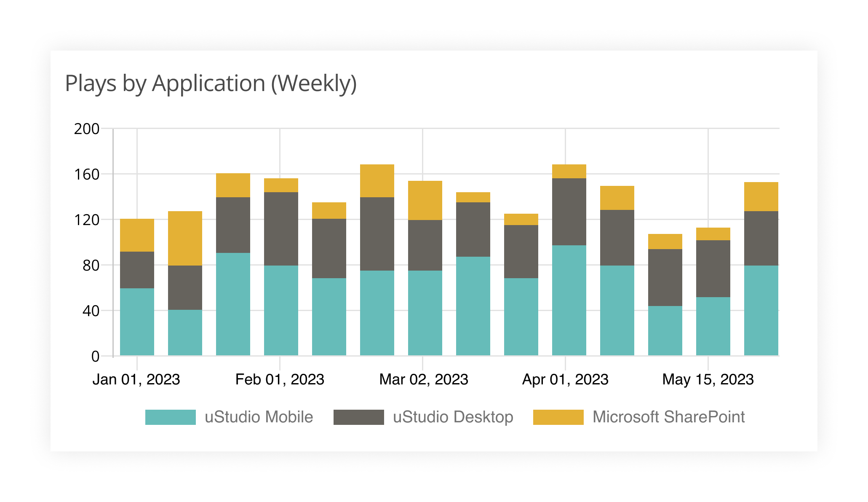Image resolution: width=868 pixels, height=502 pixels.
Task: Select the Jan 01, 2023 axis label
Action: point(136,379)
